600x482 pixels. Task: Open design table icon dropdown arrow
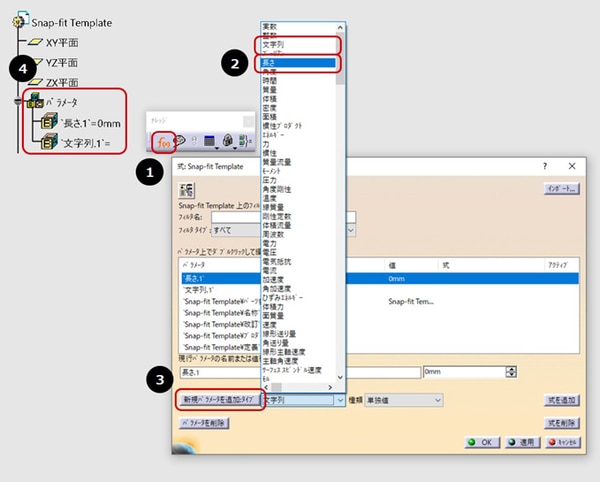point(217,147)
